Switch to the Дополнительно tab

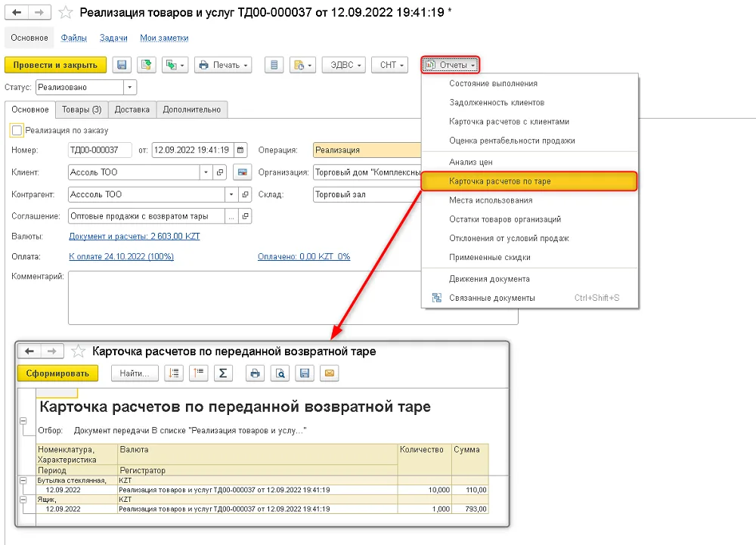pyautogui.click(x=192, y=110)
